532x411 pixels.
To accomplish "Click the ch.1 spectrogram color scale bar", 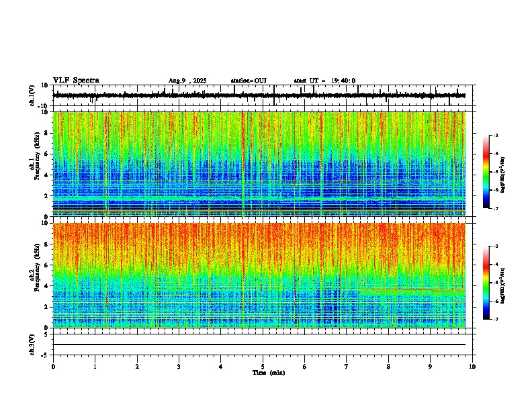I will (486, 172).
